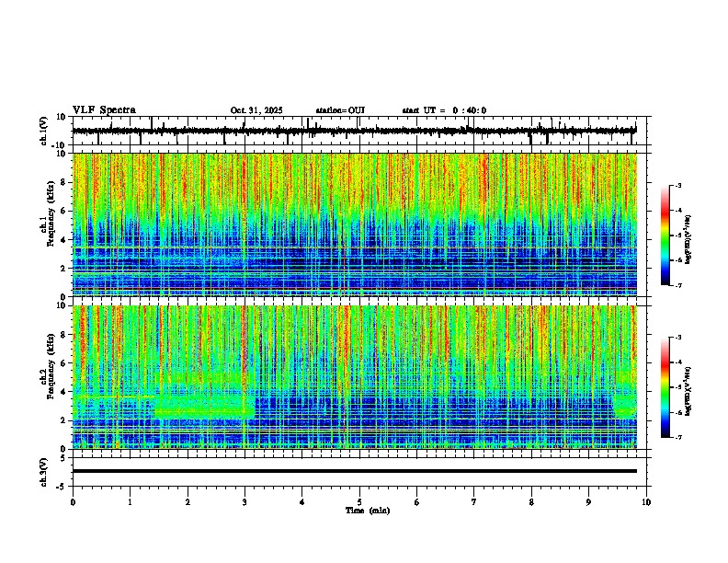Click the "Time (min)" x-axis label
The image size is (728, 563).
(x=368, y=511)
